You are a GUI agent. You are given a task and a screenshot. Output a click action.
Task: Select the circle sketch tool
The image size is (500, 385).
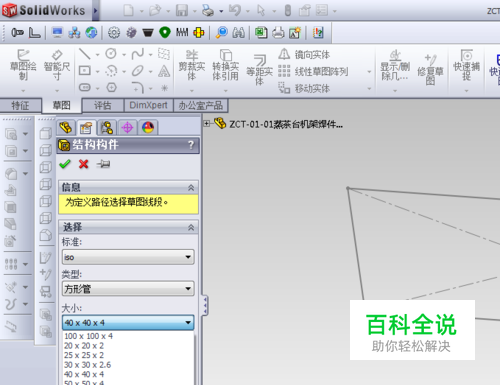point(111,54)
